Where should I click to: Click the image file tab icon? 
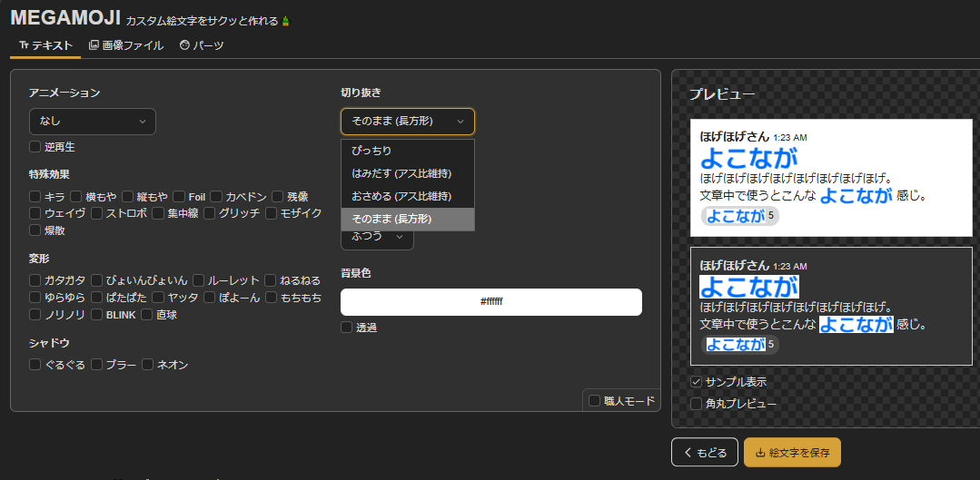[x=94, y=45]
